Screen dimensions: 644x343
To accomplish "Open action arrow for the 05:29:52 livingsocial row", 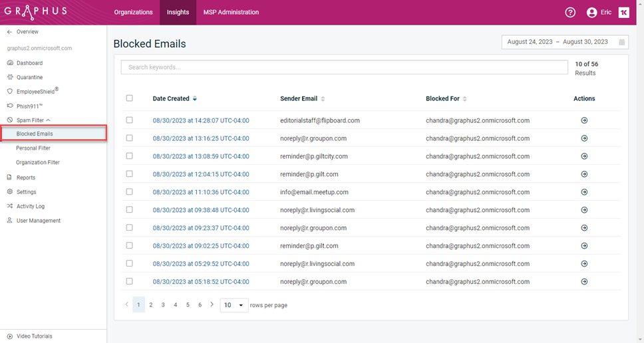I will tap(584, 263).
